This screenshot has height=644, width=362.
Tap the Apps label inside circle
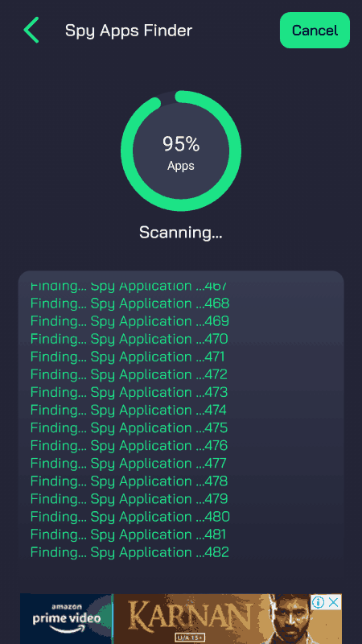click(x=181, y=166)
